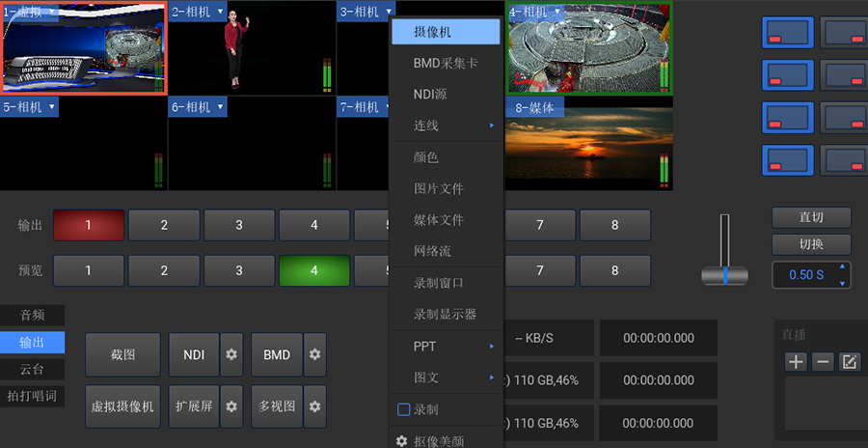
Task: Click the 扩展屏 settings gear icon
Action: 231,406
